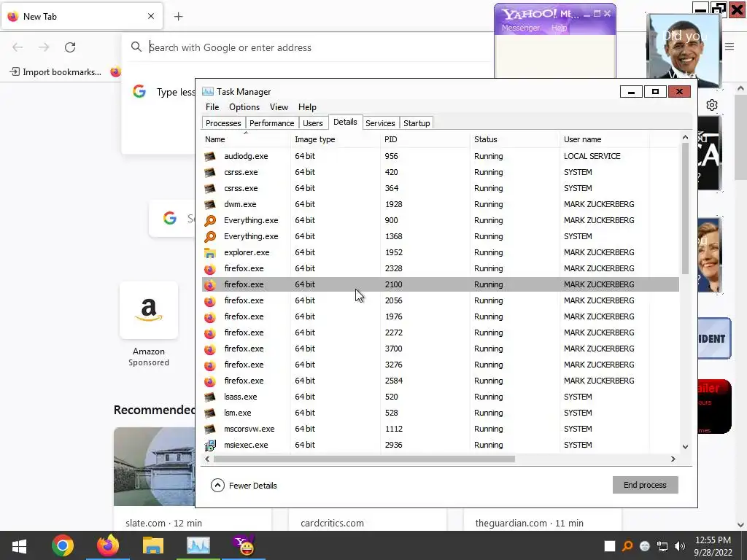Select csrss.exe row with PID 364
747x560 pixels.
pyautogui.click(x=440, y=188)
